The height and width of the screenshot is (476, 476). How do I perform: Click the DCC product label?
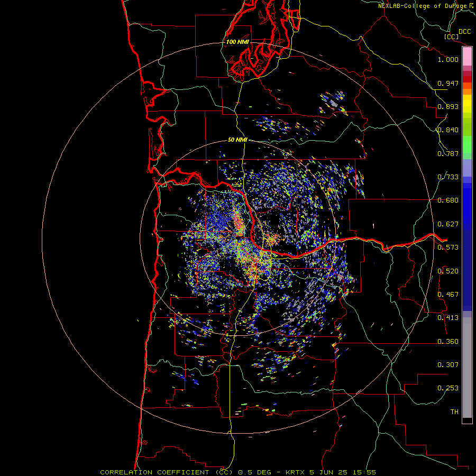pos(464,32)
